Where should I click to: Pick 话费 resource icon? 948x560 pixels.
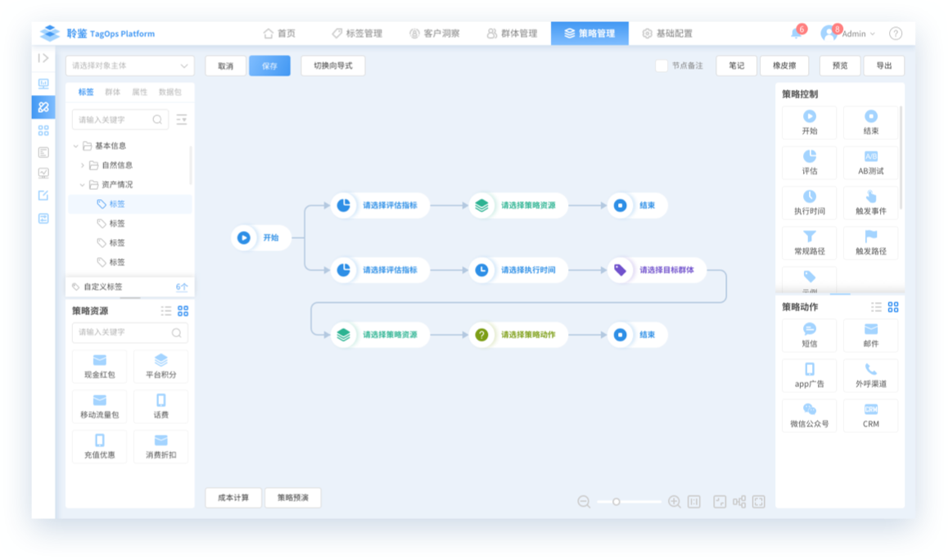click(x=160, y=406)
